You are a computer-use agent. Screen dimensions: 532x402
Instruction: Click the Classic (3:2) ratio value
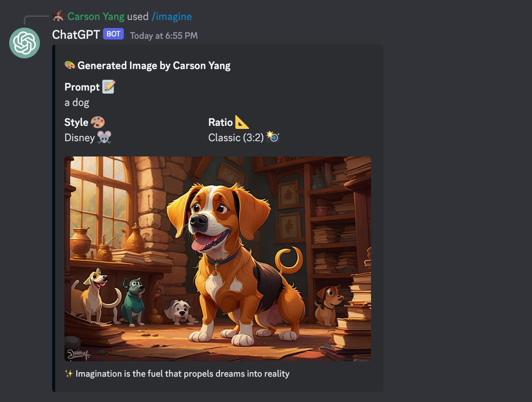pos(236,138)
